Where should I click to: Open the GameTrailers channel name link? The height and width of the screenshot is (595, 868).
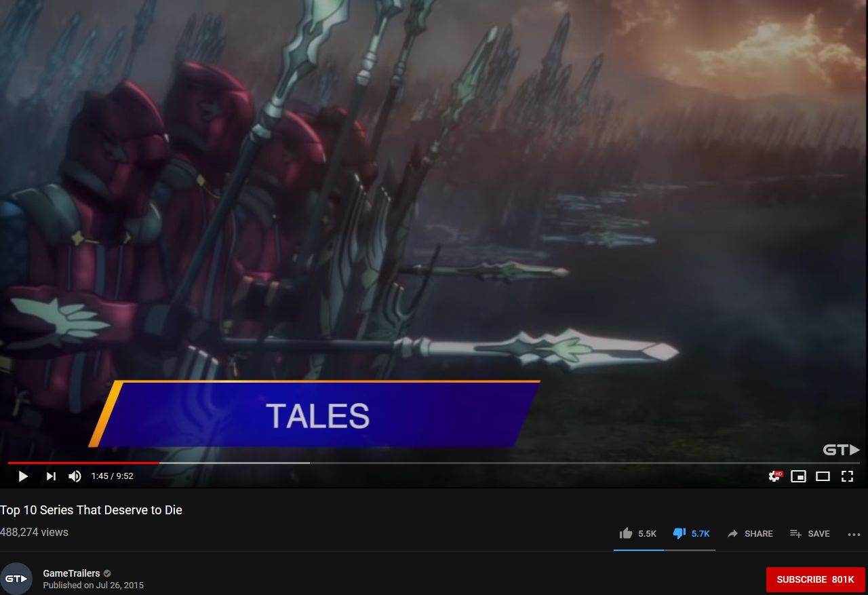71,573
